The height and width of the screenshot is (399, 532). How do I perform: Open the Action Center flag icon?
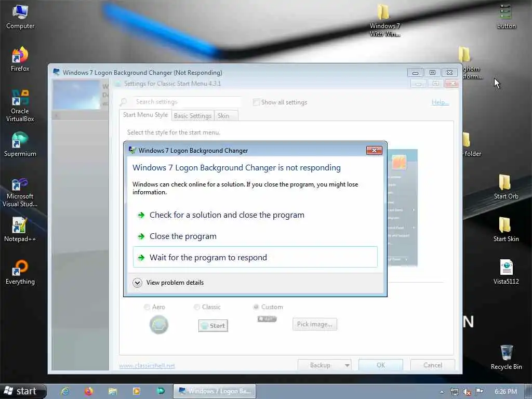pyautogui.click(x=479, y=392)
